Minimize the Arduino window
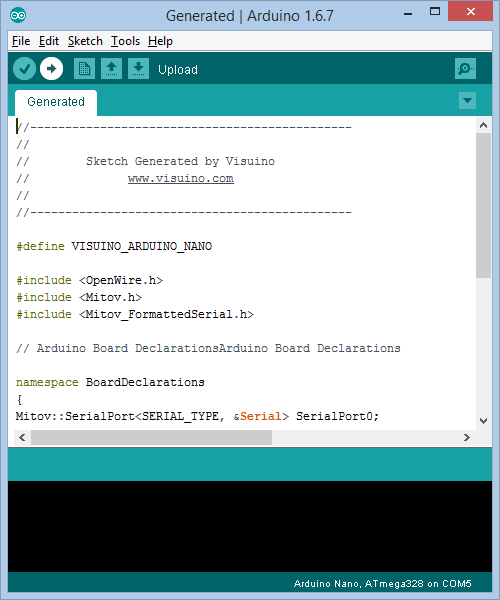The height and width of the screenshot is (600, 500). click(x=408, y=13)
